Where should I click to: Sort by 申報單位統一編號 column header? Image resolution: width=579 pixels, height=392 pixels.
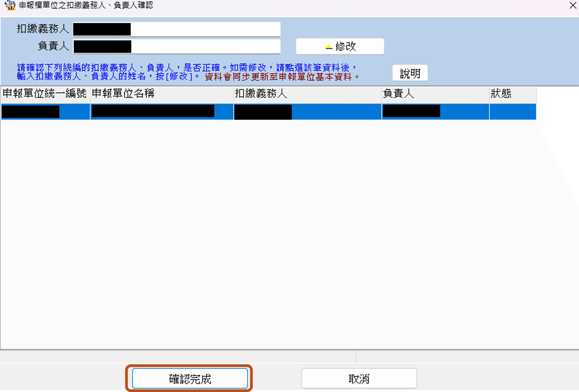[45, 94]
